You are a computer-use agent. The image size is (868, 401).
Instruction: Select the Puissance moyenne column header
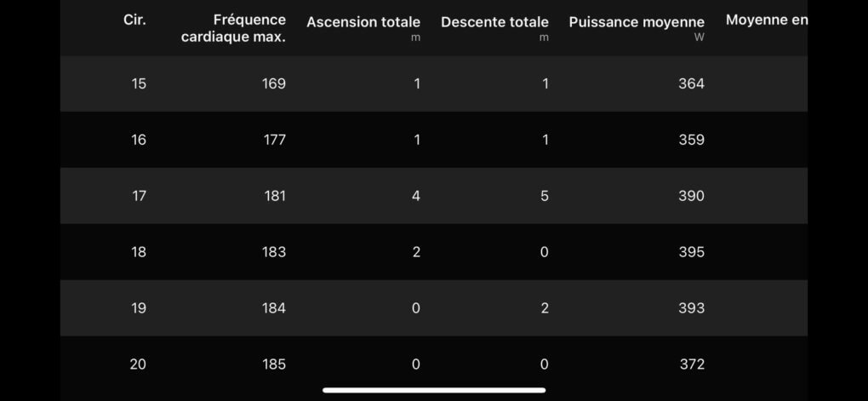pos(637,23)
